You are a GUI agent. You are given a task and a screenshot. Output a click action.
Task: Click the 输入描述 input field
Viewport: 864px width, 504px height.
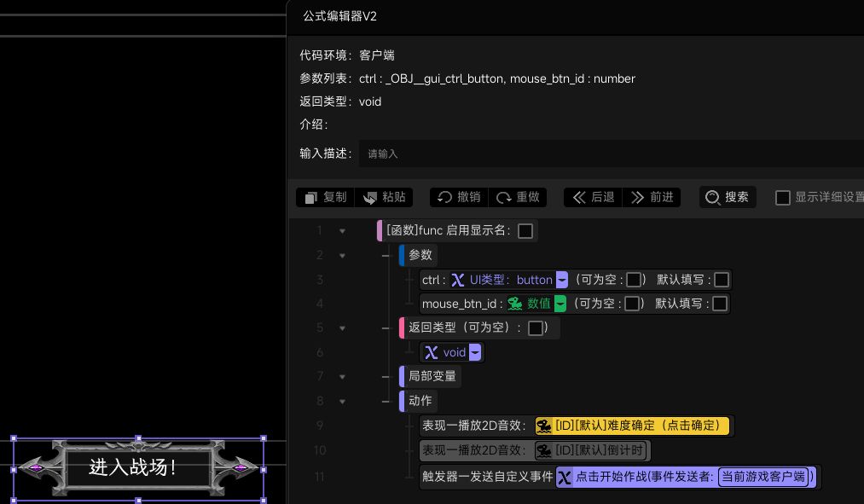click(611, 154)
